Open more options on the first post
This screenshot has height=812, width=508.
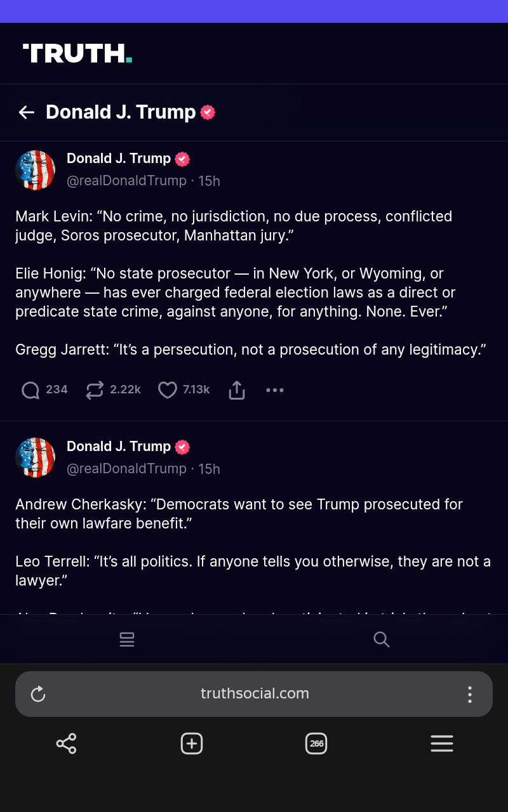[x=274, y=390]
